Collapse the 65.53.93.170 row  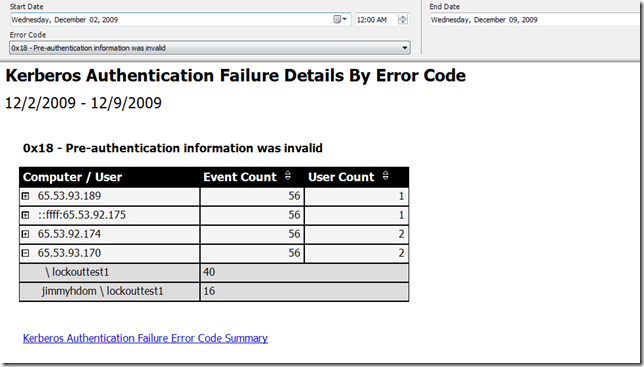pos(25,253)
